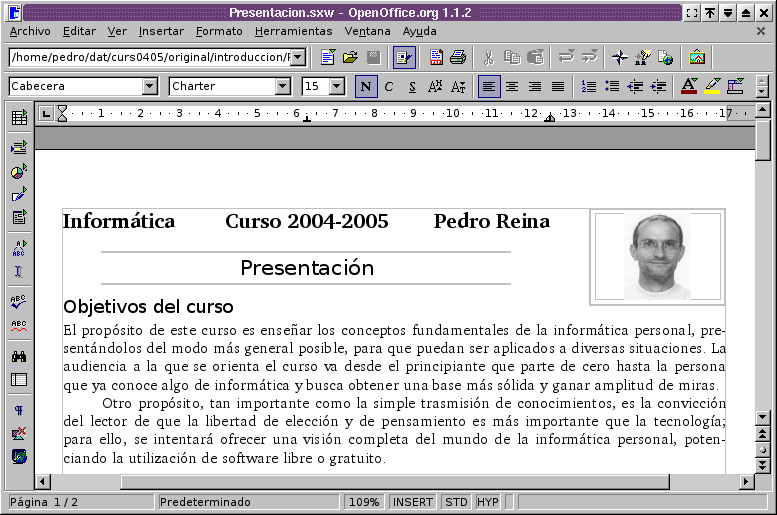Image resolution: width=777 pixels, height=515 pixels.
Task: Toggle the Edit File mode button
Action: 404,57
